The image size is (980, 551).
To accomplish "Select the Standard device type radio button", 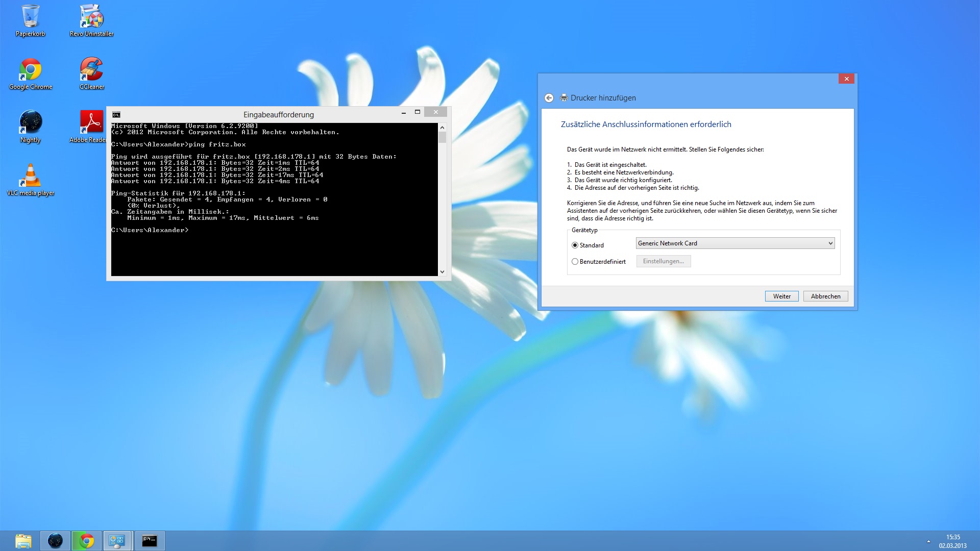I will click(575, 245).
